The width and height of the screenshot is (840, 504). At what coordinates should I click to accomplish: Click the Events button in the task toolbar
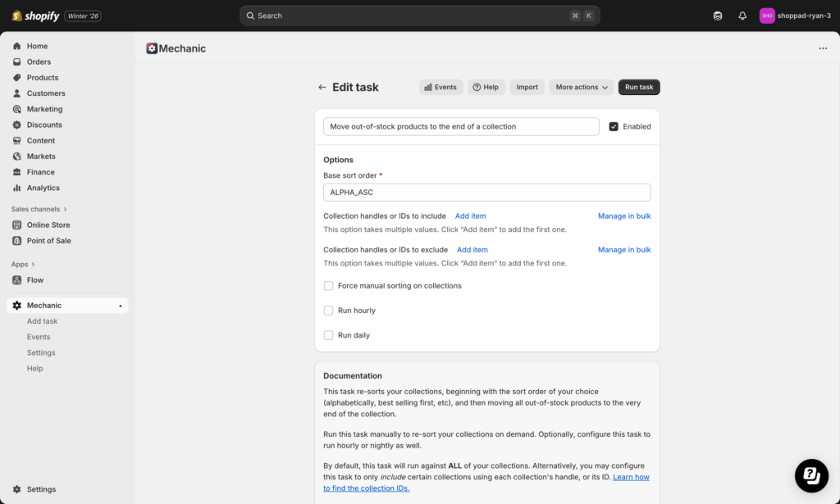point(441,87)
